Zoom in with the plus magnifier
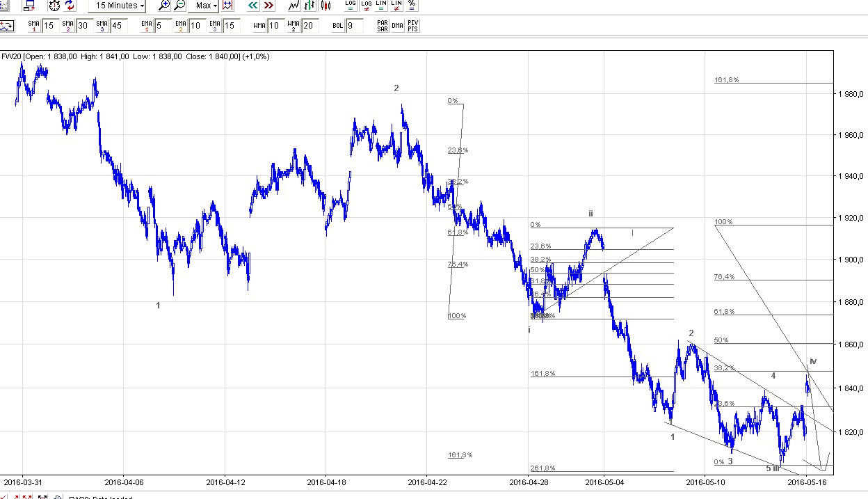 tap(164, 6)
